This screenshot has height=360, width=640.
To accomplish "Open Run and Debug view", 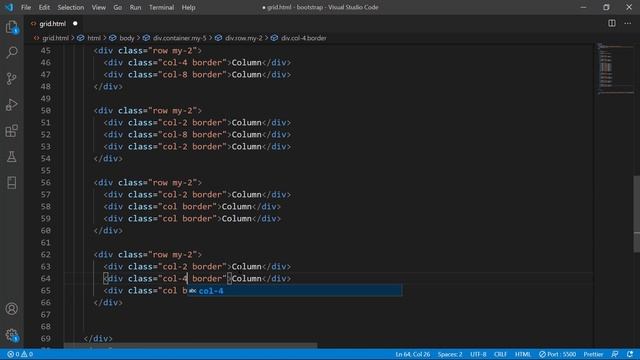I will (12, 104).
